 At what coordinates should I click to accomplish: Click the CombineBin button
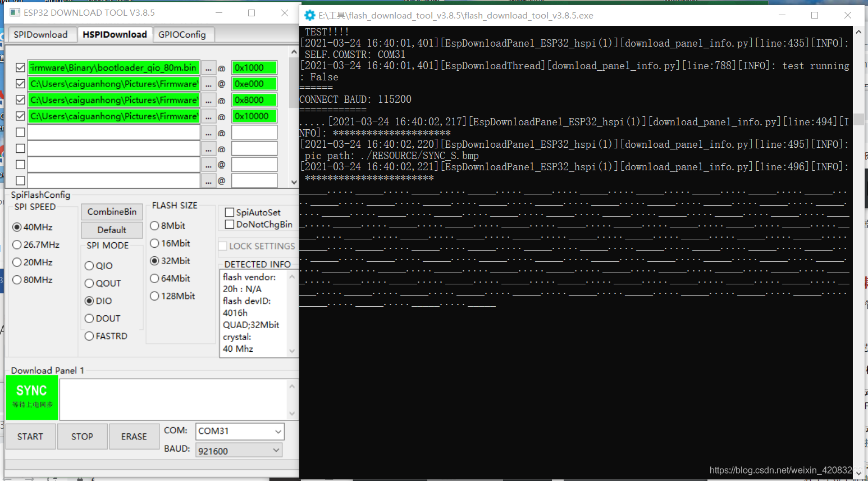(112, 212)
